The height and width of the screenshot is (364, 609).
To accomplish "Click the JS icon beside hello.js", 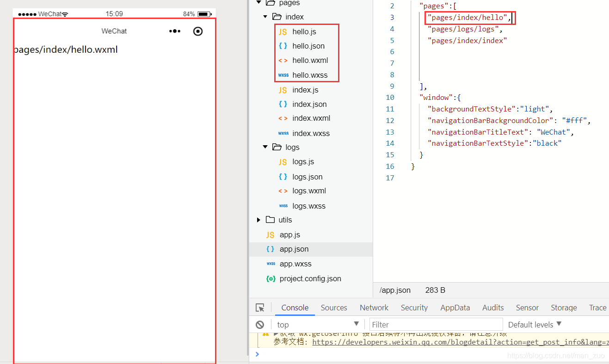I will click(283, 32).
